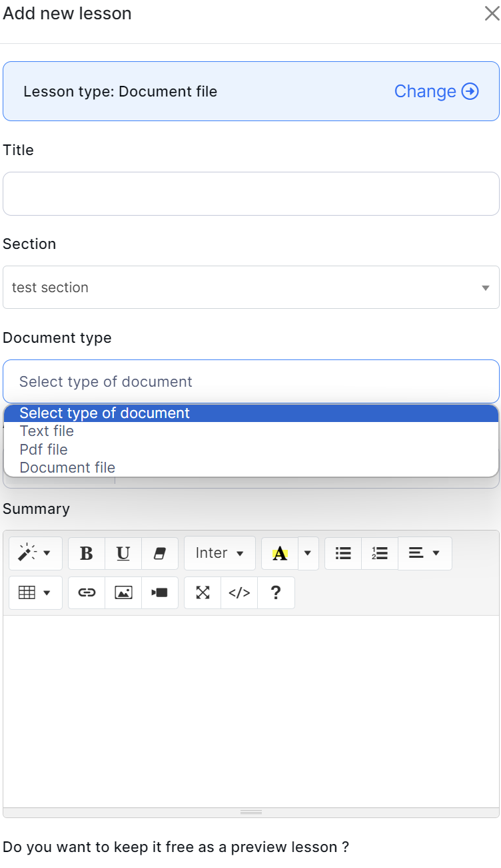The width and height of the screenshot is (501, 868).
Task: Insert an unordered bullet list
Action: point(343,553)
